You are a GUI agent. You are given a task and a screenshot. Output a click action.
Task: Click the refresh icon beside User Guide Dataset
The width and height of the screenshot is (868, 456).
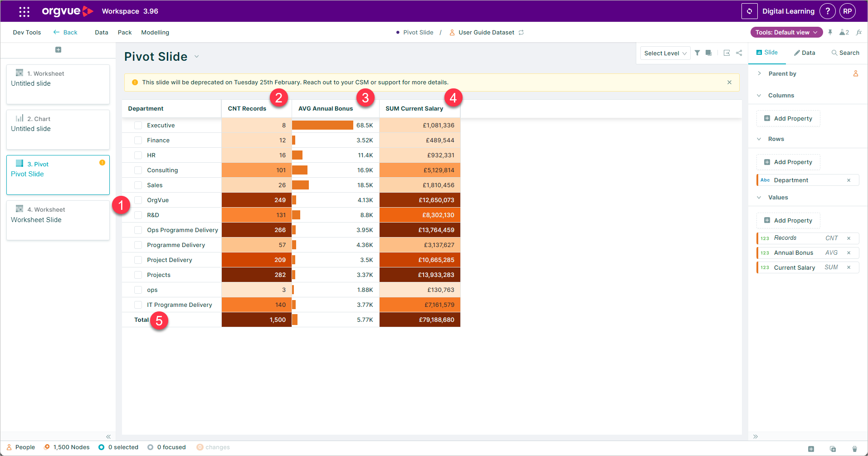pos(522,32)
